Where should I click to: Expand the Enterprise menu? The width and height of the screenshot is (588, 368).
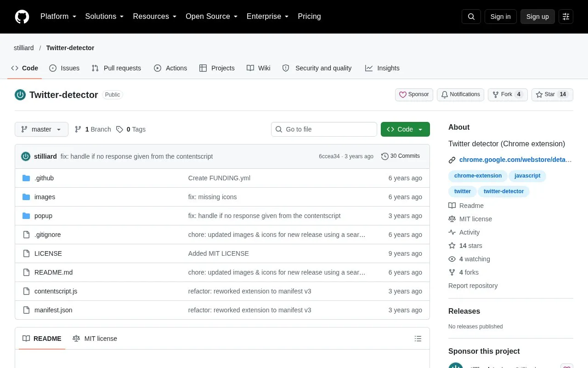(x=268, y=17)
